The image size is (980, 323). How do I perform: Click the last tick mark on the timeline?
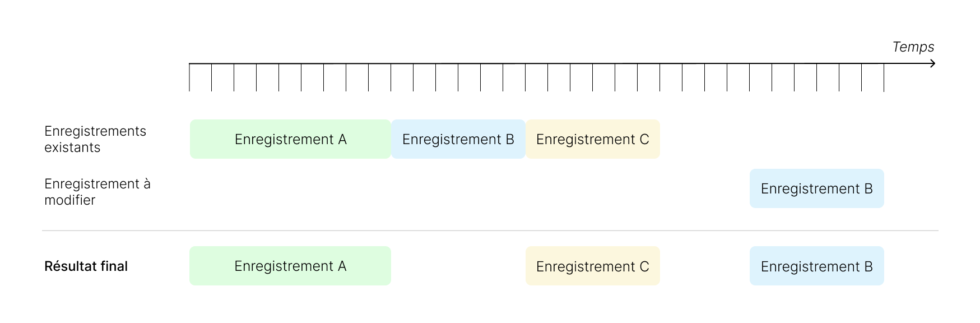pos(884,77)
